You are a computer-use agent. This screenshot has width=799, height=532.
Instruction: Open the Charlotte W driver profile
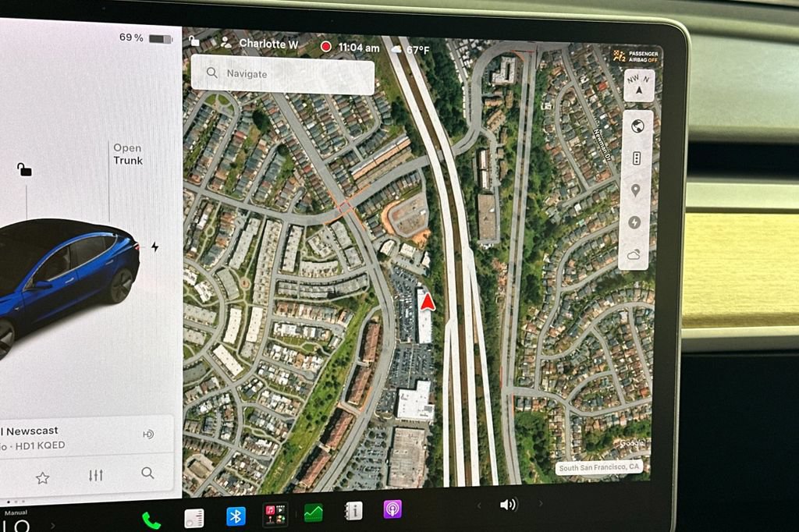coord(259,44)
